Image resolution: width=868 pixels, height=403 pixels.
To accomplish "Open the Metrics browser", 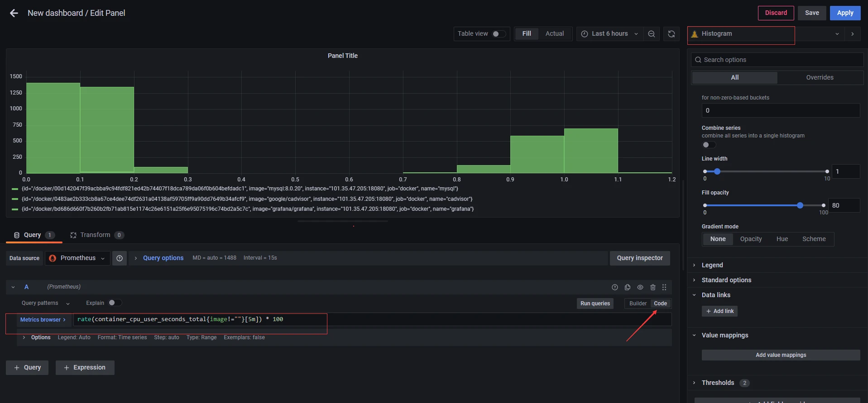I will [x=43, y=320].
